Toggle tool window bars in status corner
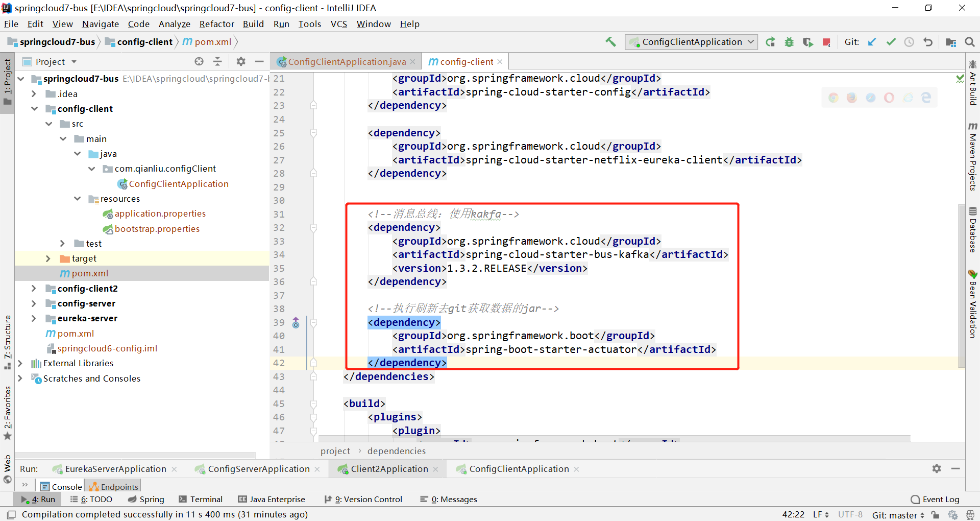The image size is (980, 521). 11,514
